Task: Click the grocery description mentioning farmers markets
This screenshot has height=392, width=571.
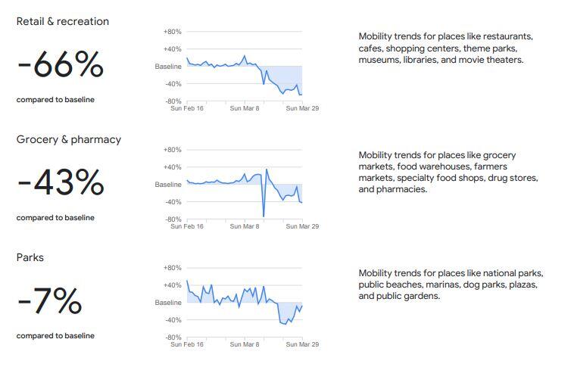Action: coord(448,172)
